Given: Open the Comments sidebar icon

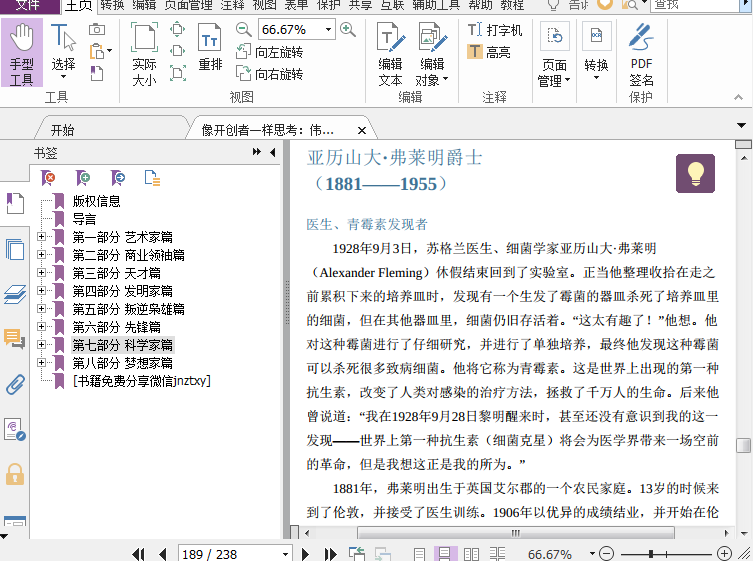Looking at the screenshot, I should 15,339.
